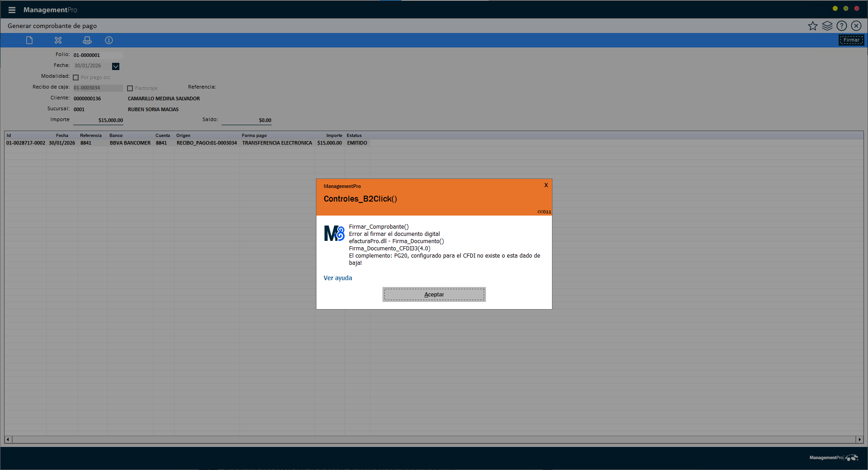The height and width of the screenshot is (470, 868).
Task: Click the print icon in toolbar
Action: point(87,40)
